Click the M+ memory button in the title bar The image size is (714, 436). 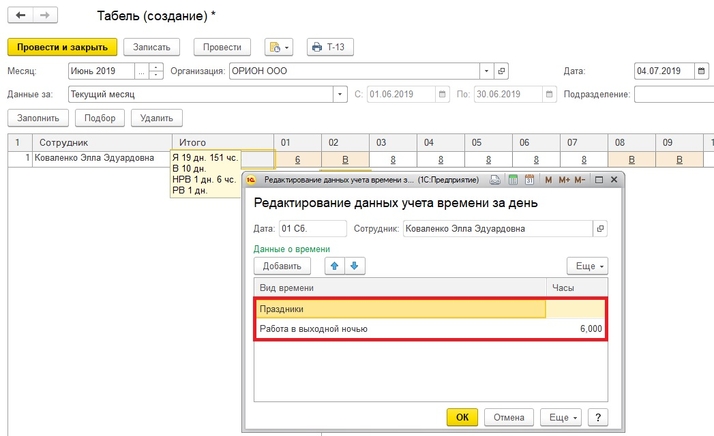(x=564, y=180)
